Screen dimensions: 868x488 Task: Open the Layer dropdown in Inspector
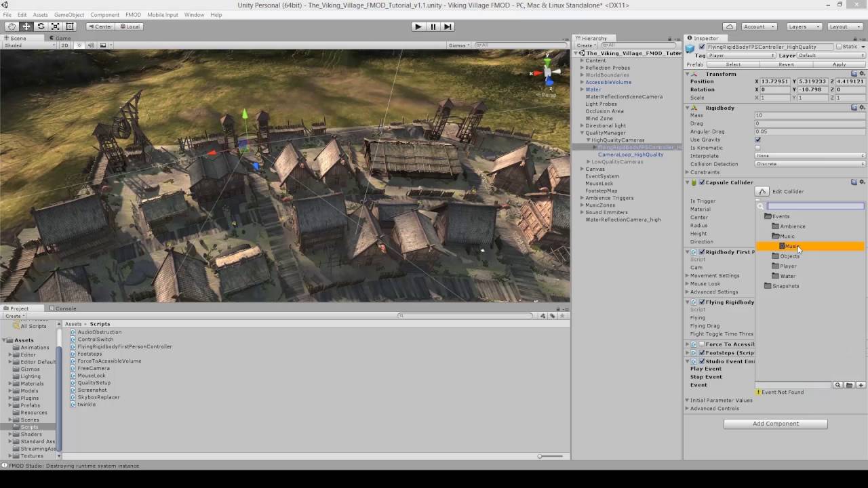(x=832, y=56)
